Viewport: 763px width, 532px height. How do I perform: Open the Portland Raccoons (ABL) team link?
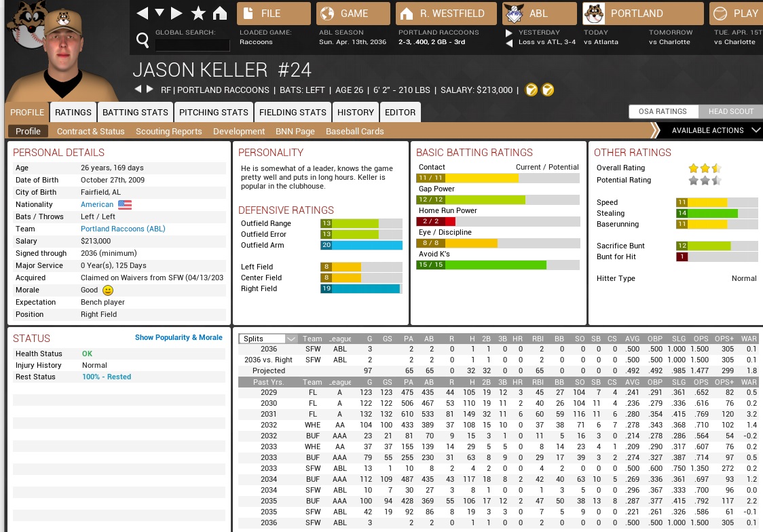coord(123,229)
